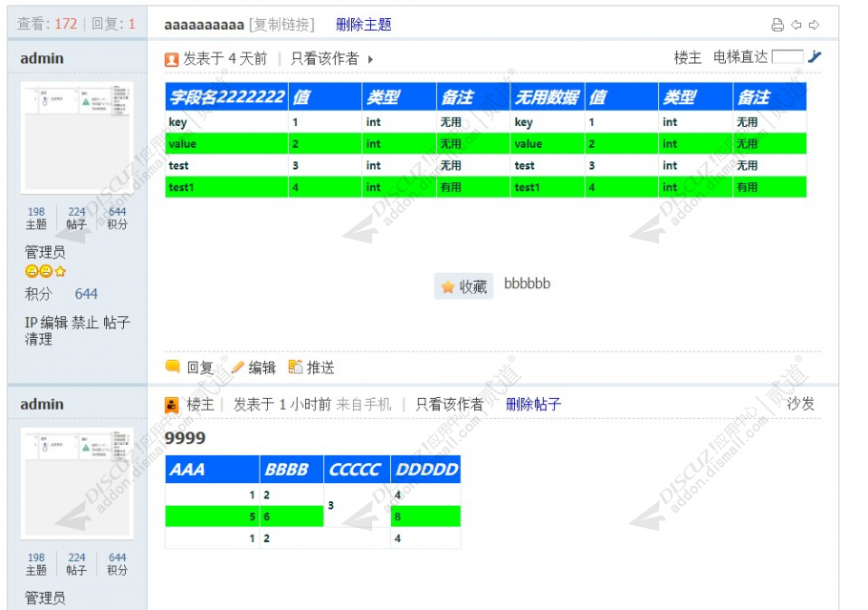Go to next thread with right arrow

tap(814, 25)
